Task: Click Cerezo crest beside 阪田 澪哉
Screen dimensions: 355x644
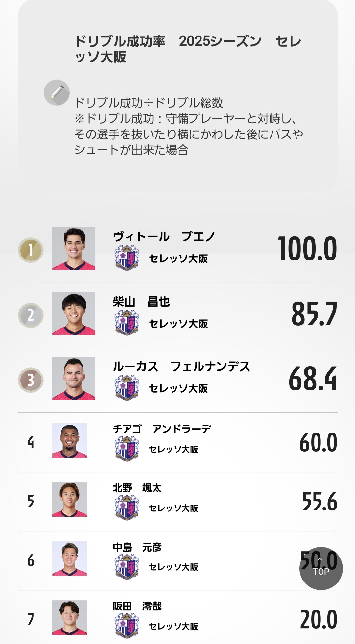Action: (x=127, y=626)
